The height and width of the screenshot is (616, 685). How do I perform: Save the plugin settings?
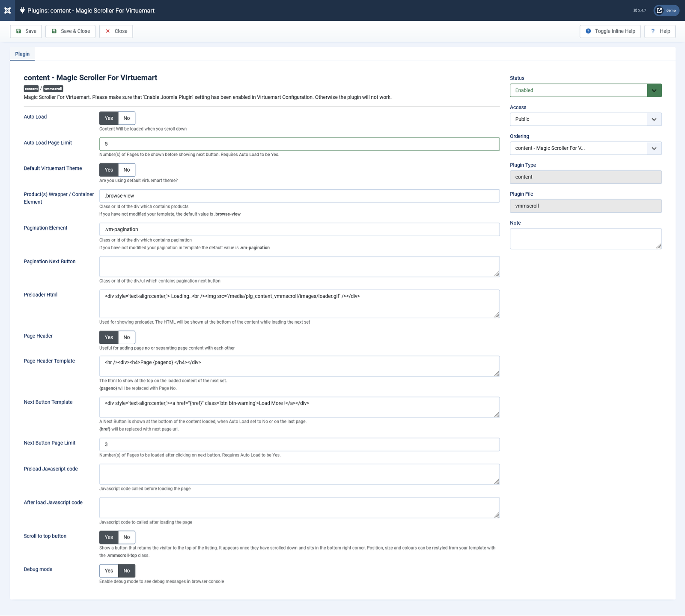pos(26,31)
